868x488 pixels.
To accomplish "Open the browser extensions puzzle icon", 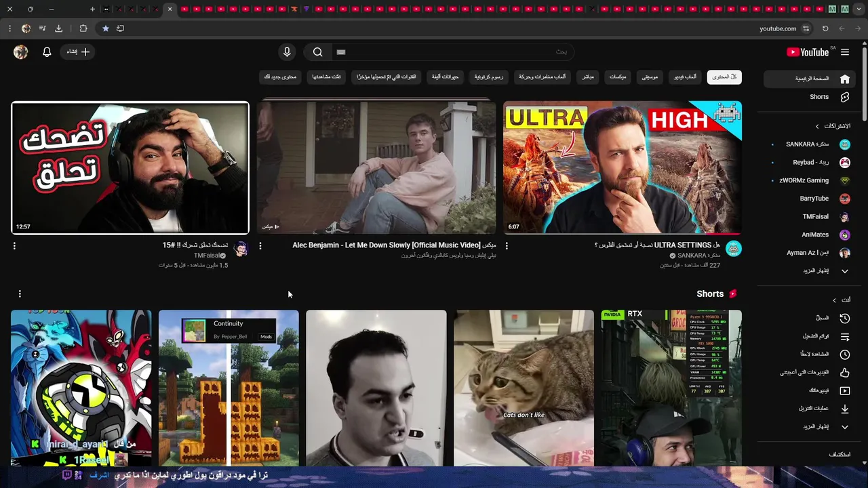I will click(x=83, y=28).
